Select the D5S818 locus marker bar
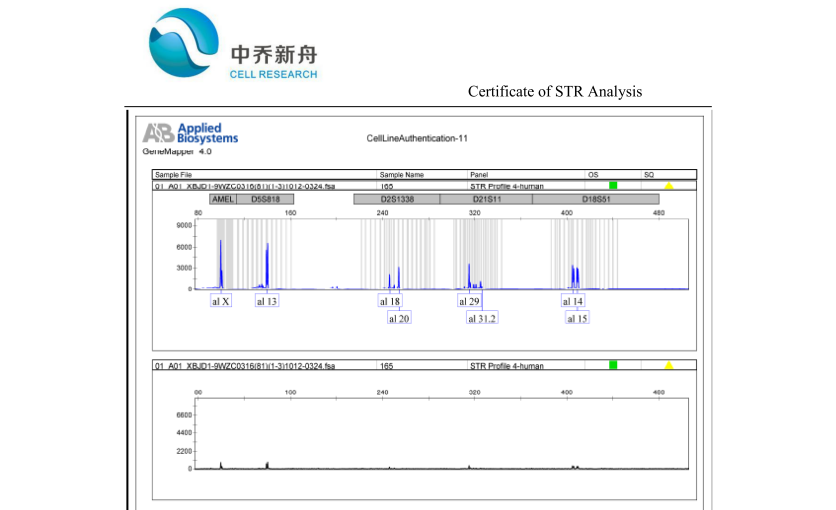 (265, 200)
